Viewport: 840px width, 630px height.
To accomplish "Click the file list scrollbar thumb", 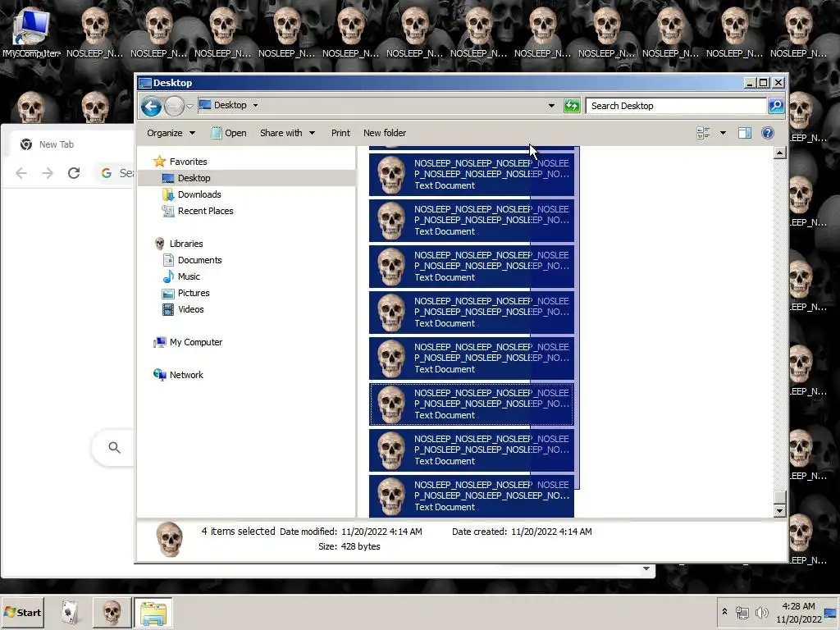I will point(780,498).
